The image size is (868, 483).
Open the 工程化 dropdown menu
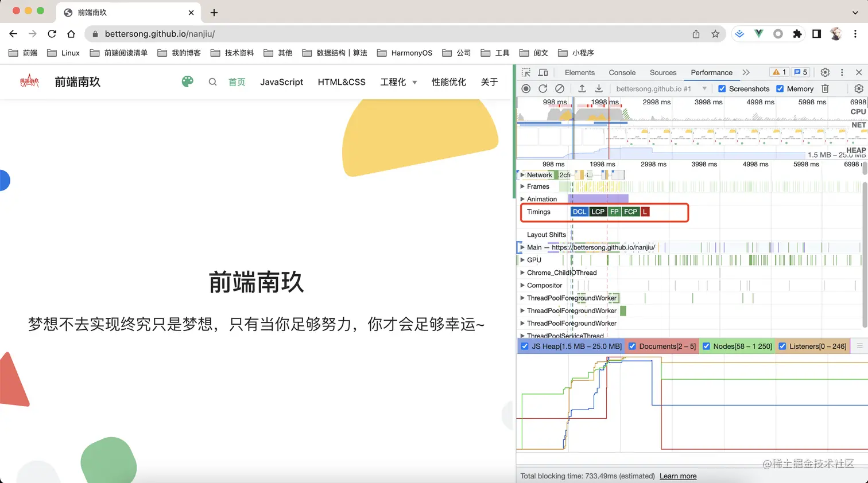tap(398, 82)
